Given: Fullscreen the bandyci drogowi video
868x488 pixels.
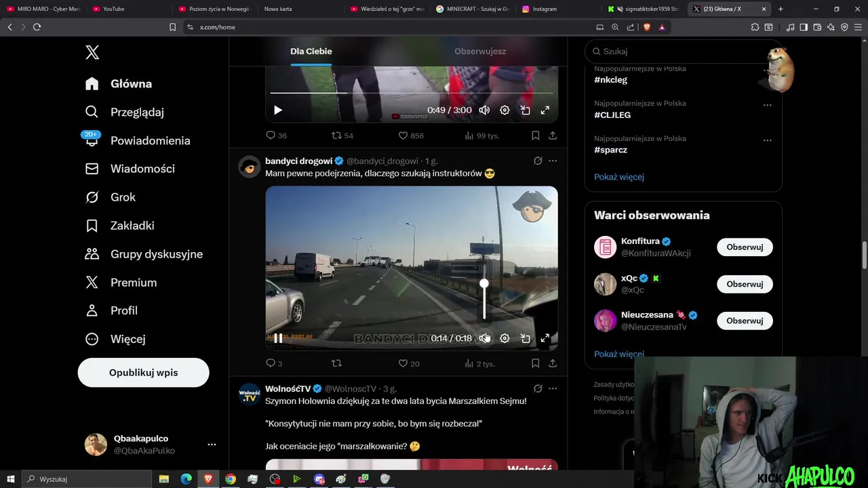Looking at the screenshot, I should coord(545,338).
